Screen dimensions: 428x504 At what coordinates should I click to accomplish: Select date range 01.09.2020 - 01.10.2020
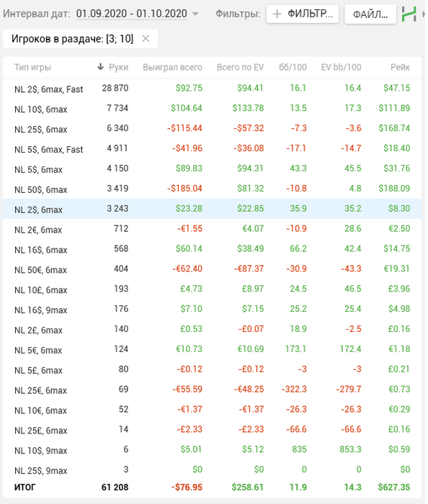tap(132, 14)
